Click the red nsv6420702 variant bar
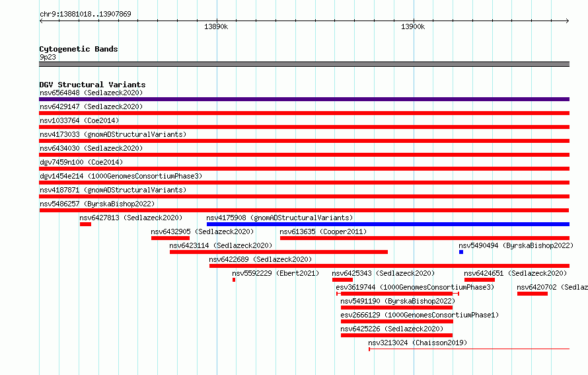This screenshot has height=375, width=588. tap(533, 294)
